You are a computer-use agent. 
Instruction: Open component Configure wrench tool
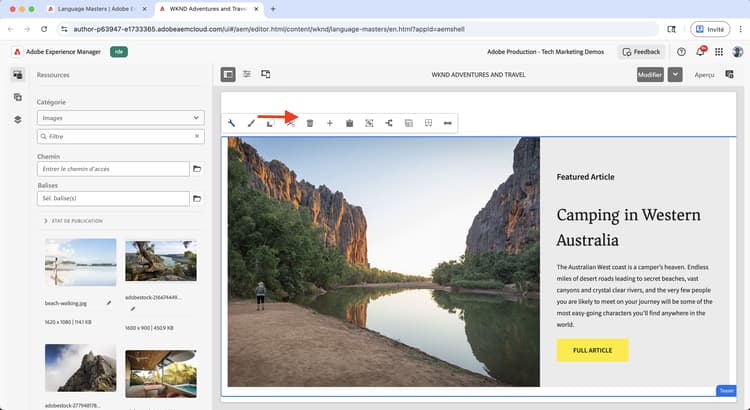pyautogui.click(x=232, y=123)
